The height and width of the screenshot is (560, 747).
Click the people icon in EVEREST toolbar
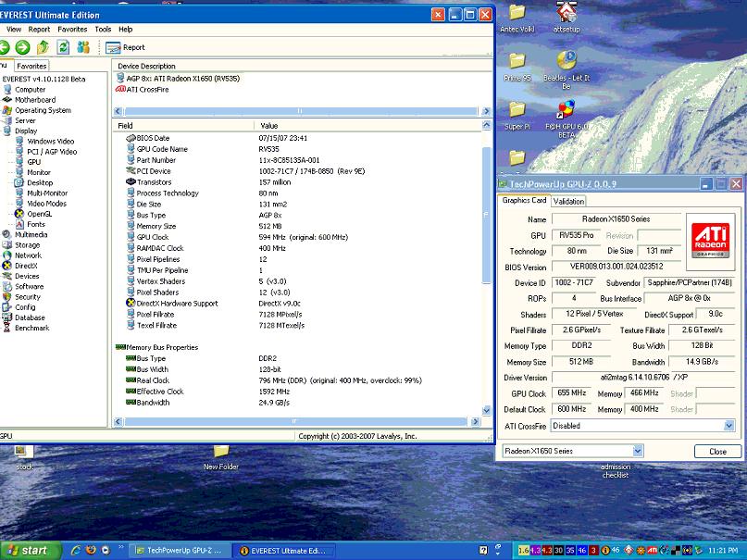[x=83, y=47]
